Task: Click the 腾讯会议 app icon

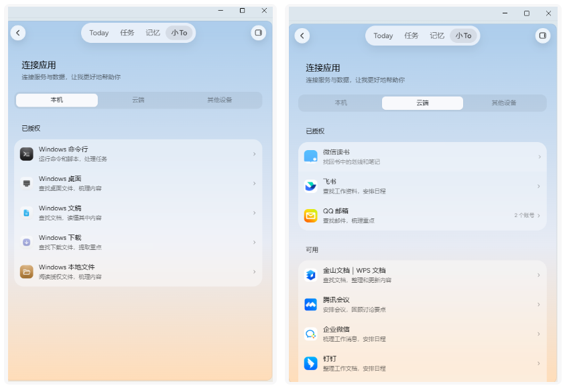Action: click(310, 304)
